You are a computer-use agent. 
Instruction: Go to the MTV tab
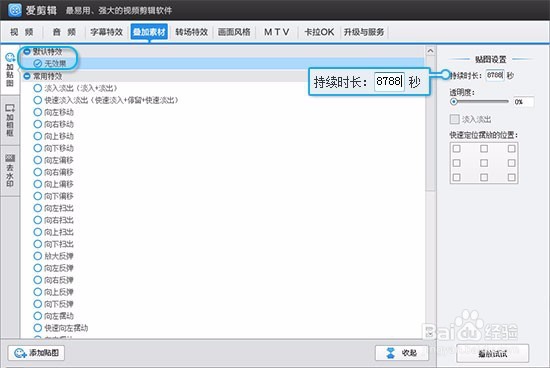coord(276,32)
